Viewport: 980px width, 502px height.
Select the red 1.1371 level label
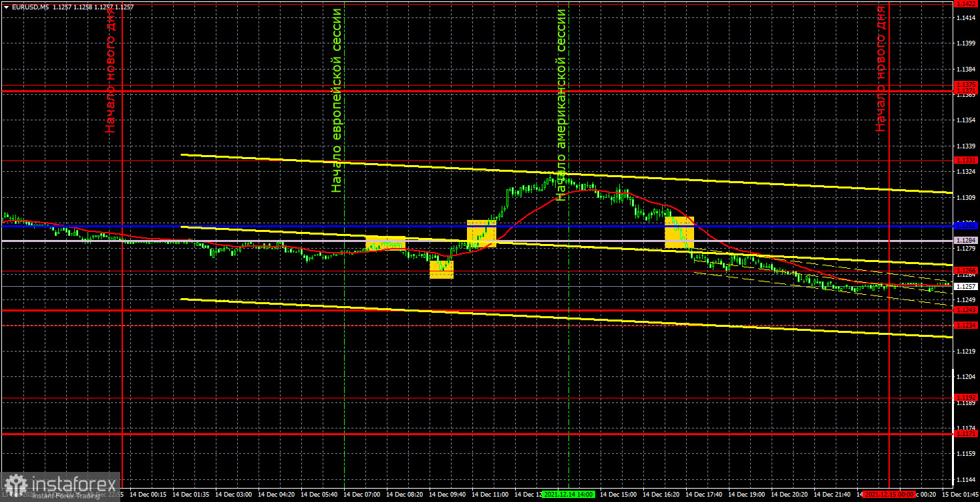[965, 91]
